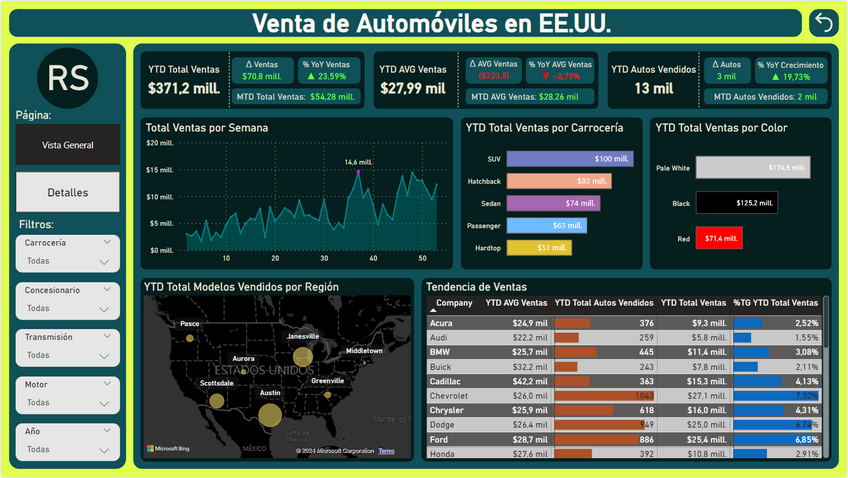Select the Acura table row

[624, 323]
